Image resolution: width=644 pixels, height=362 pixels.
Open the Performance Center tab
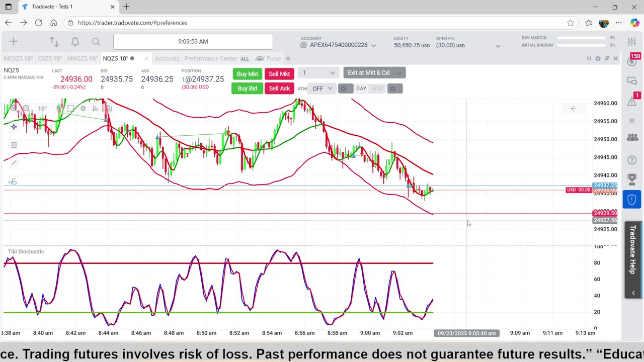210,59
